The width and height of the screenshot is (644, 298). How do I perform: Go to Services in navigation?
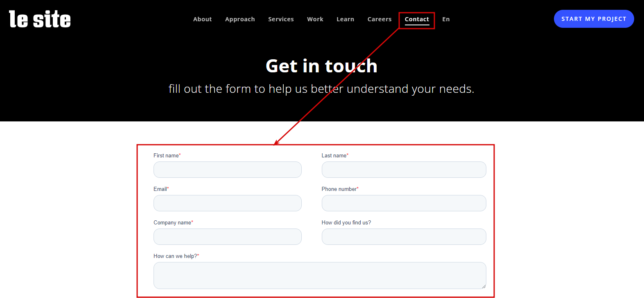click(281, 19)
